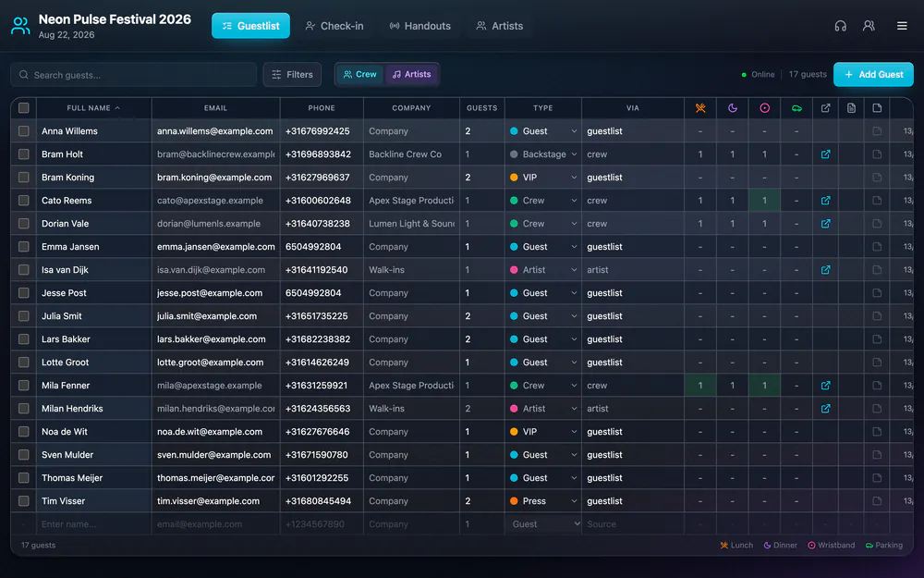Open the external link for Isa van Dijk
This screenshot has width=924, height=578.
coord(825,269)
